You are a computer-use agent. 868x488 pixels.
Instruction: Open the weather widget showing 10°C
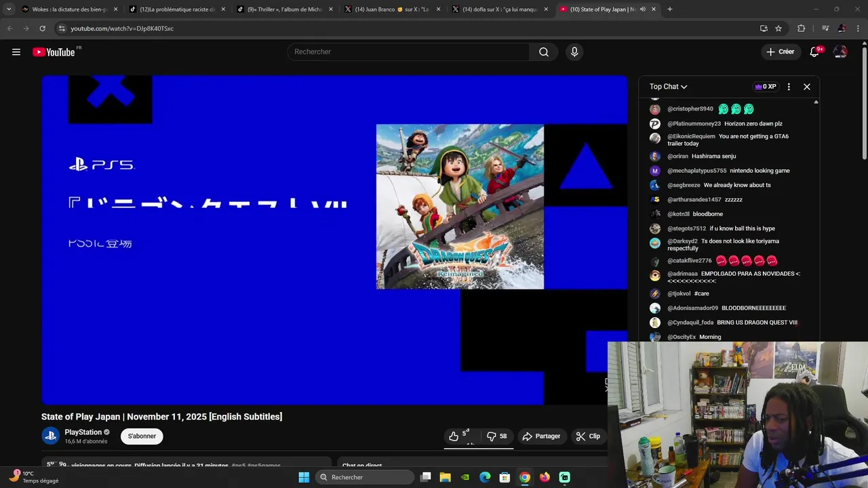pyautogui.click(x=34, y=477)
